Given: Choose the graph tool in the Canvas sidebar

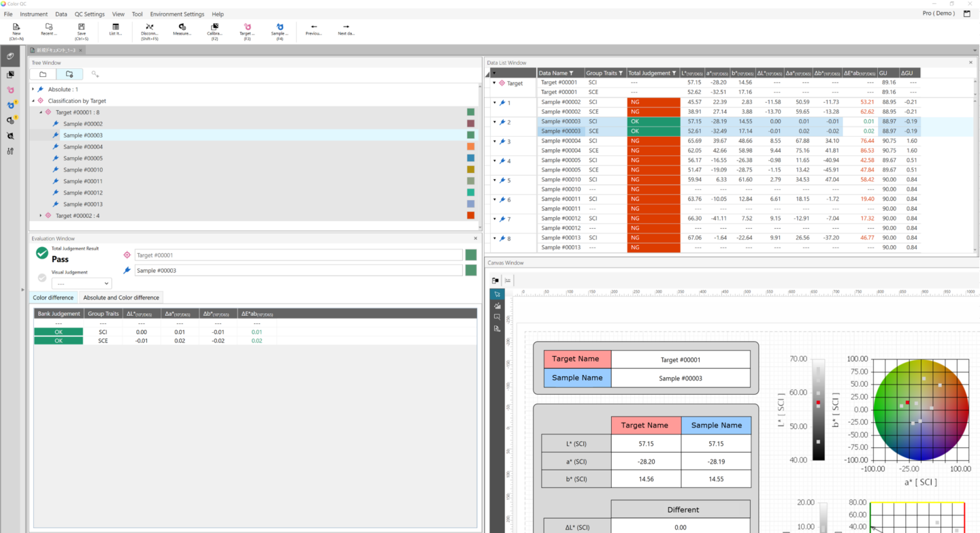Looking at the screenshot, I should coord(497,305).
